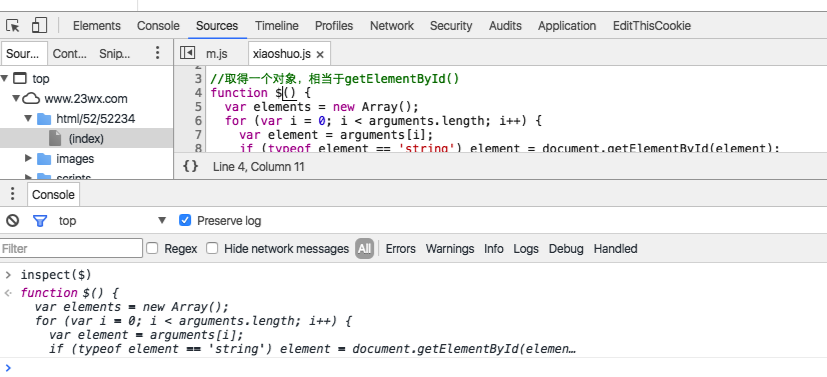Pretty-print code with the curly braces icon
The image size is (827, 377).
pyautogui.click(x=190, y=167)
